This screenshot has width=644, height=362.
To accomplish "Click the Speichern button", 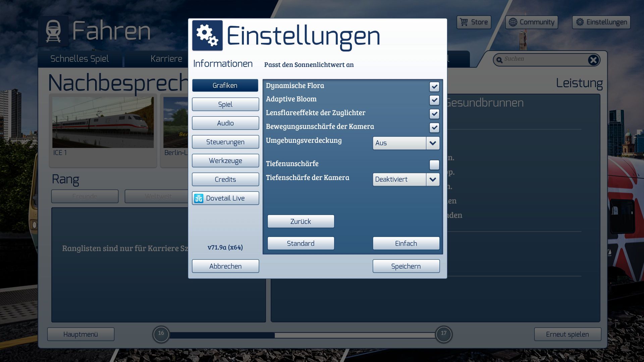I will 406,266.
